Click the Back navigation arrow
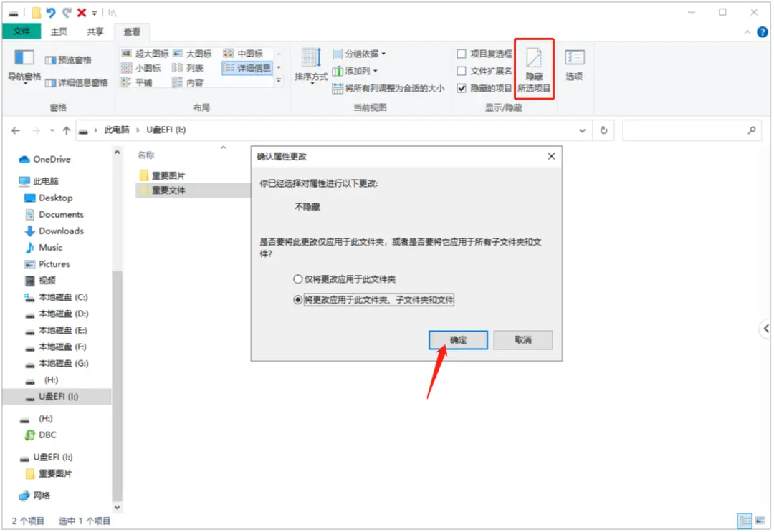Viewport: 774px width, 532px height. tap(16, 130)
